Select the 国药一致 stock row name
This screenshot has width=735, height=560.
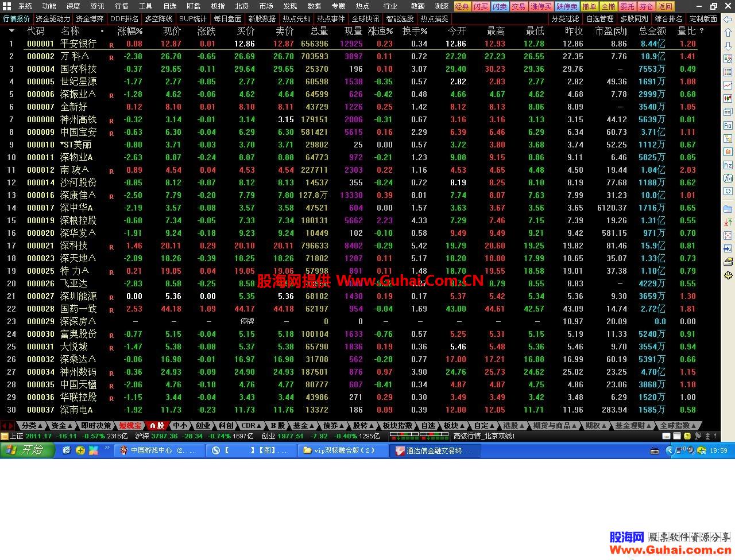pyautogui.click(x=78, y=309)
